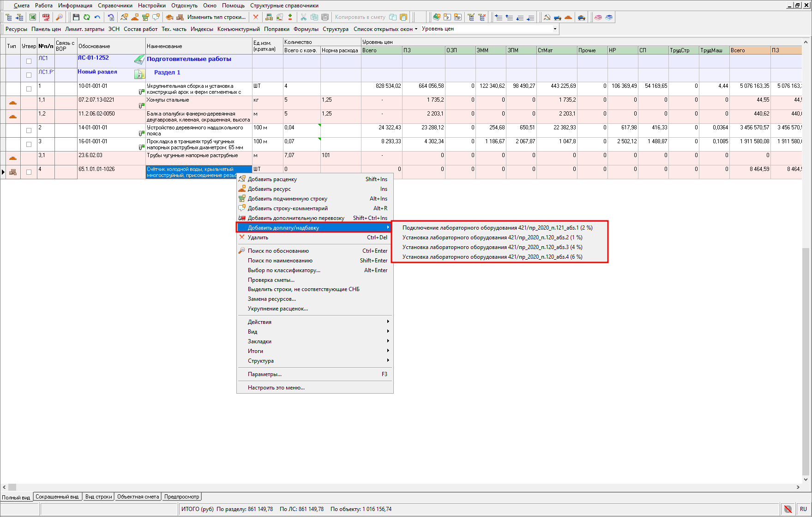
Task: Click the green refresh arrows icon
Action: [87, 17]
